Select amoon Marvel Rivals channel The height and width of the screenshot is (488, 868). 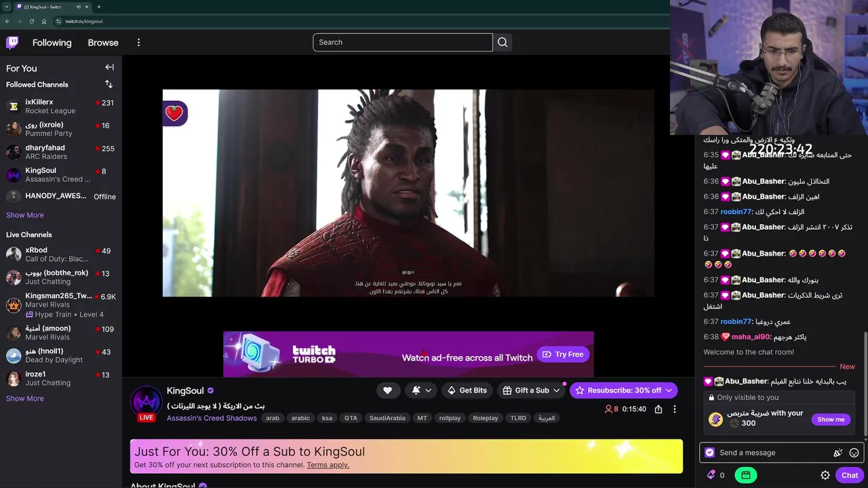(x=61, y=333)
